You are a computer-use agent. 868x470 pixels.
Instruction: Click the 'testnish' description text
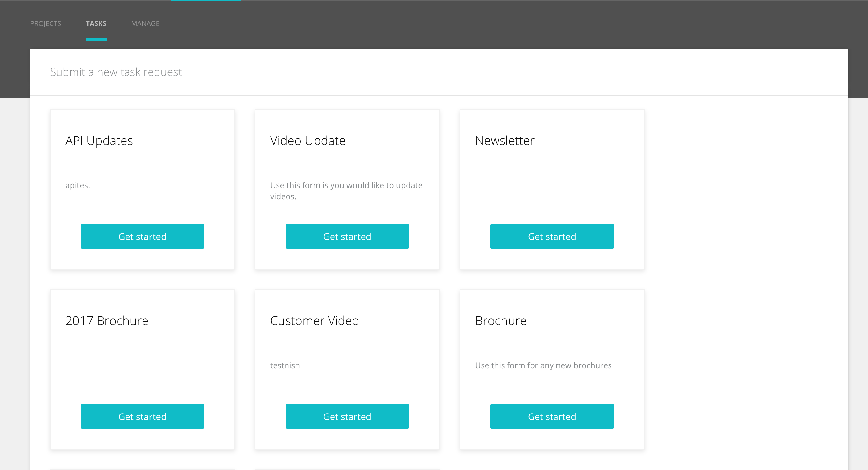[285, 365]
